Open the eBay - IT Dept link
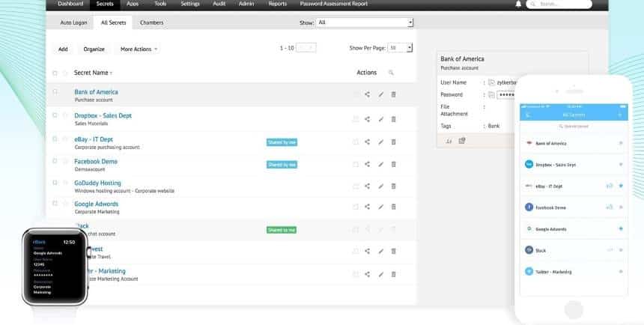The image size is (644, 325). [94, 139]
